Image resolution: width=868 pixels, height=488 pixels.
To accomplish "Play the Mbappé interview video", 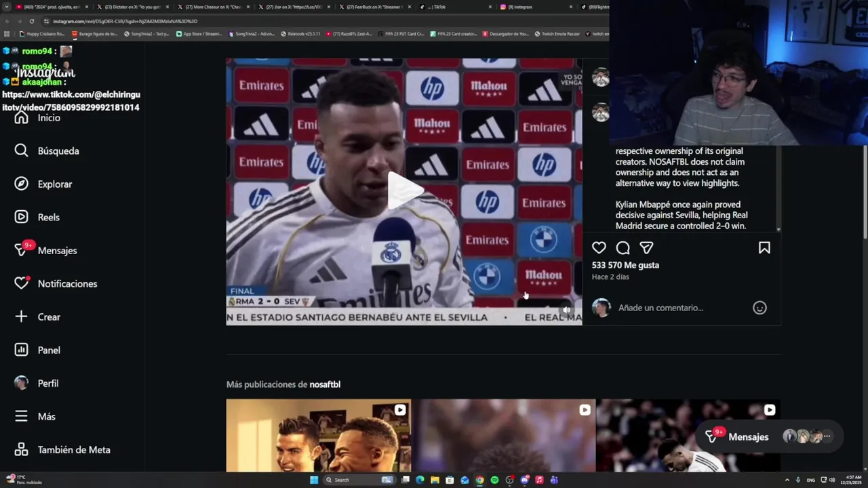I will [x=404, y=191].
